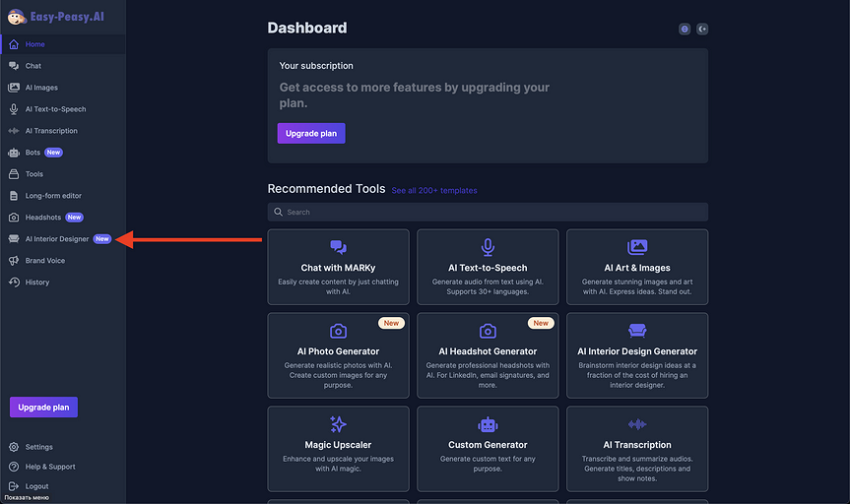The image size is (850, 504).
Task: Click the Brand Voice megaphone icon
Action: point(14,261)
